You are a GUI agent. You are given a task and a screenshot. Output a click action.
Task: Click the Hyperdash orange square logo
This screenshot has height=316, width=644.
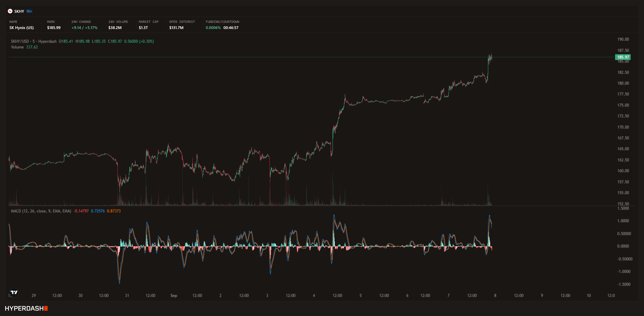(46, 308)
